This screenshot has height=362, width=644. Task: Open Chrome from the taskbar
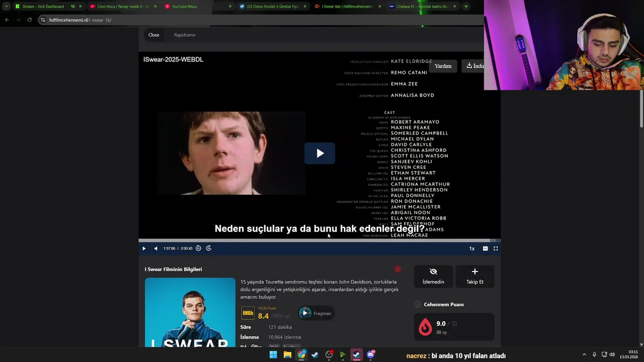(x=301, y=354)
